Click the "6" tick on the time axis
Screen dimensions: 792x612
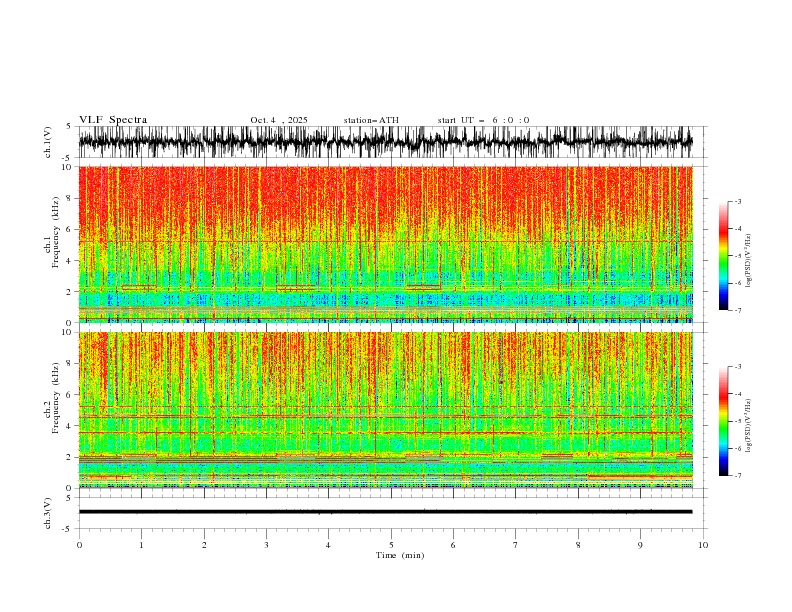pos(453,545)
